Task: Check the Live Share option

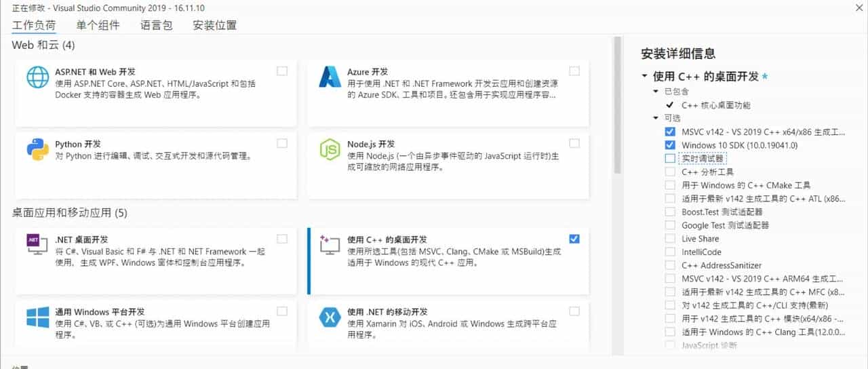Action: [x=670, y=239]
